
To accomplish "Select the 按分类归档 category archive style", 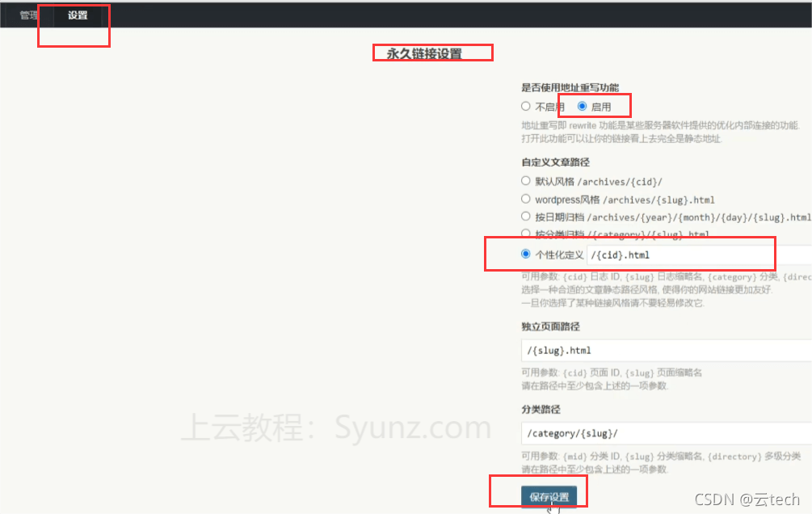I will tap(525, 234).
